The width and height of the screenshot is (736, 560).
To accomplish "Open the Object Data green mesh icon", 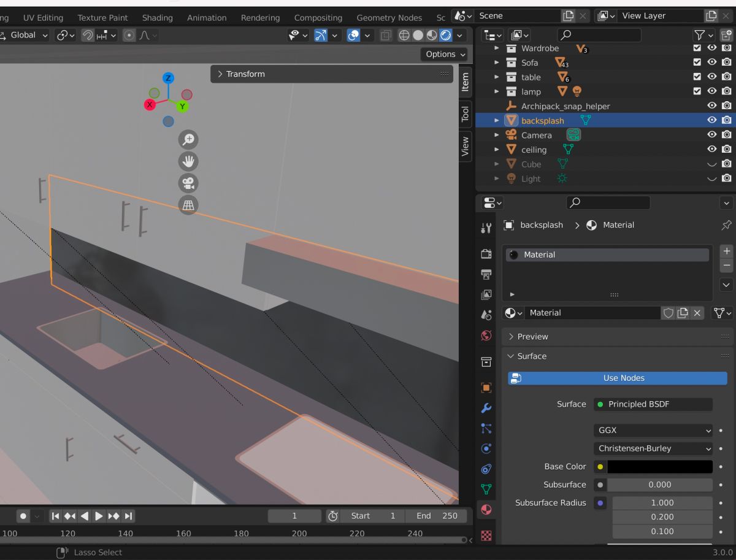I will coord(486,489).
